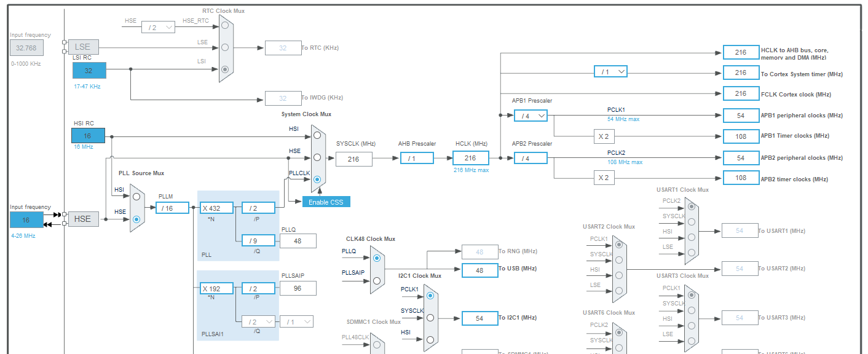Click the Enable CSS button
This screenshot has height=354, width=868.
click(x=326, y=201)
